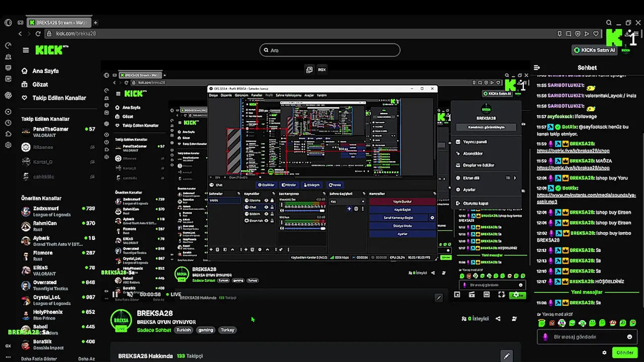This screenshot has height=362, width=644.
Task: Jump to new chat via Yeni mesajlar divider
Action: click(587, 292)
